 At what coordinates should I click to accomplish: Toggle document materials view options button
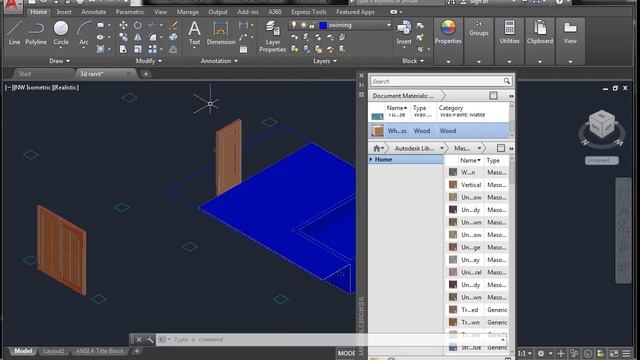pos(493,96)
